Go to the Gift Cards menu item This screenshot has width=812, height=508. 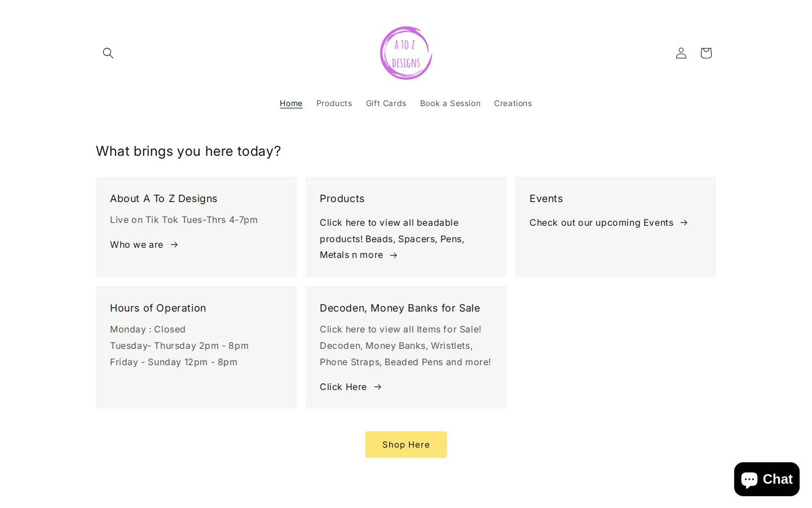pos(386,103)
